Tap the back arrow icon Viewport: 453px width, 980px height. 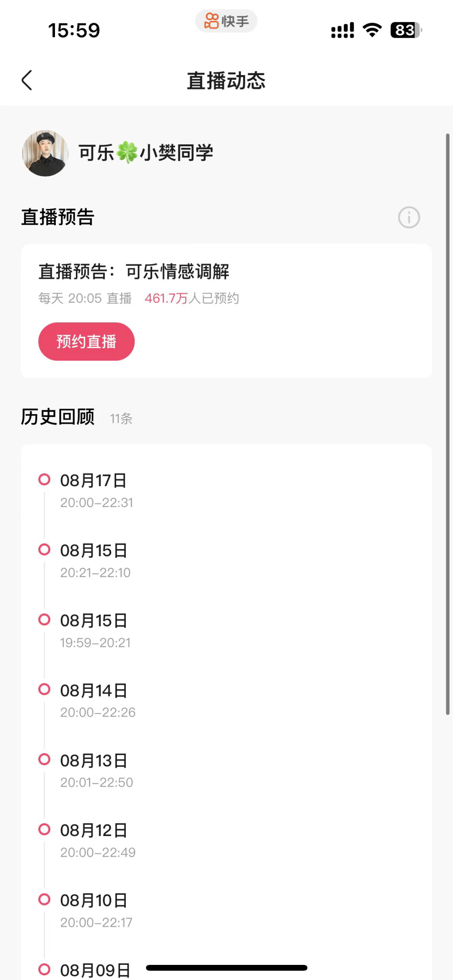tap(27, 80)
